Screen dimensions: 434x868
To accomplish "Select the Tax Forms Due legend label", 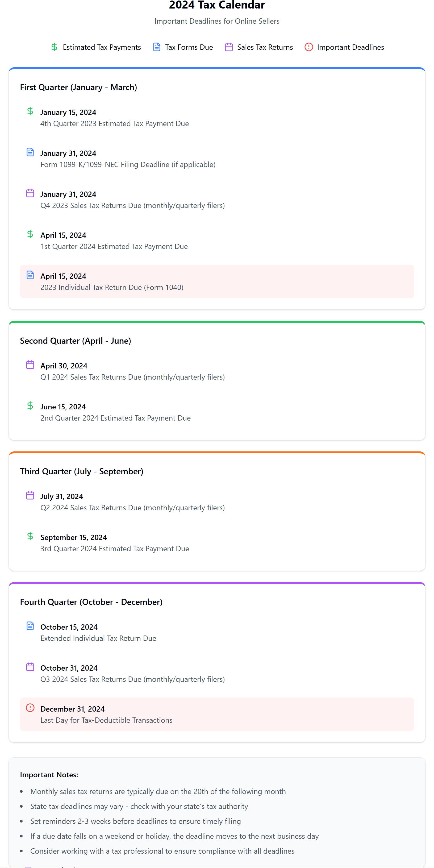I will (x=189, y=47).
